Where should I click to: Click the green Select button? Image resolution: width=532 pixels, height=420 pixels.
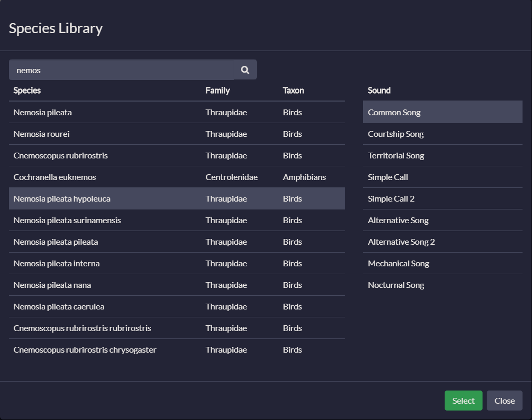click(463, 401)
